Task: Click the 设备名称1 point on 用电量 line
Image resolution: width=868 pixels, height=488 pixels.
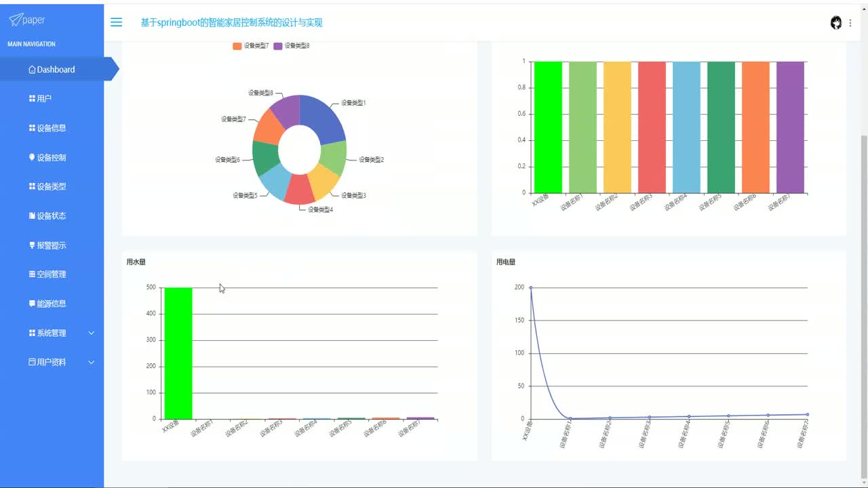Action: pos(570,418)
